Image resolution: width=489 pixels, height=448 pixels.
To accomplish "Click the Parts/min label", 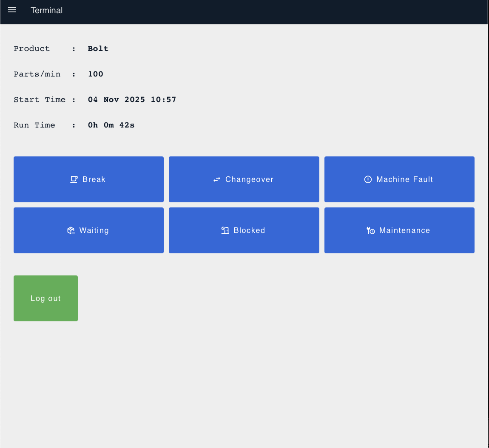I will (x=37, y=74).
